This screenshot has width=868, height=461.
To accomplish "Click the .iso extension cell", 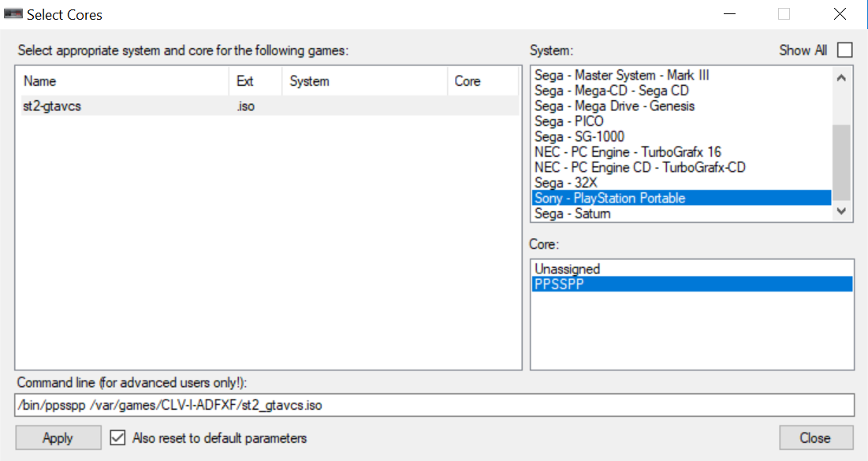I will click(245, 106).
